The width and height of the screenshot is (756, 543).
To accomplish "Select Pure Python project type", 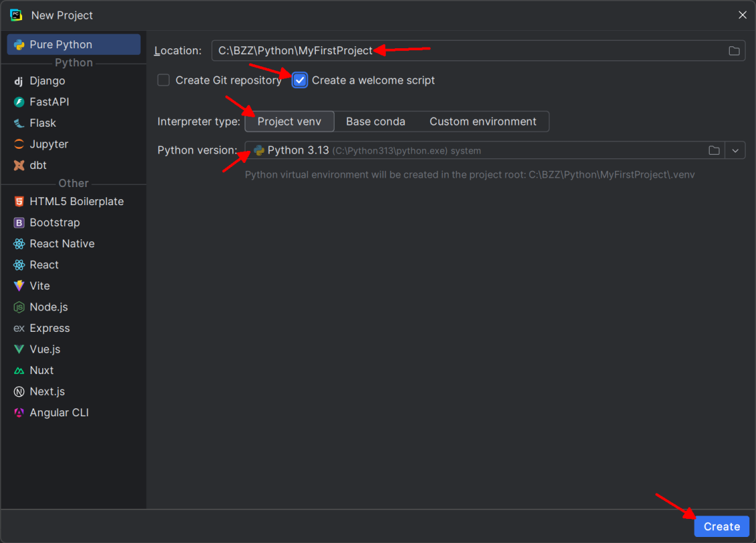I will click(74, 44).
